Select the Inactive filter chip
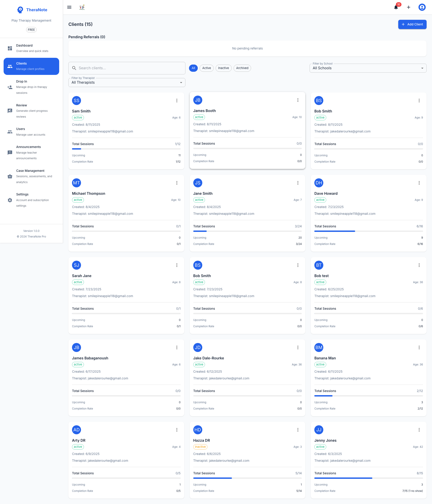 tap(223, 68)
